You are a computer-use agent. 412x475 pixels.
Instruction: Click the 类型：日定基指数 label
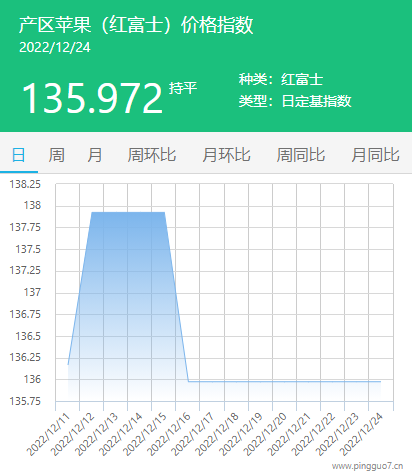pyautogui.click(x=295, y=101)
